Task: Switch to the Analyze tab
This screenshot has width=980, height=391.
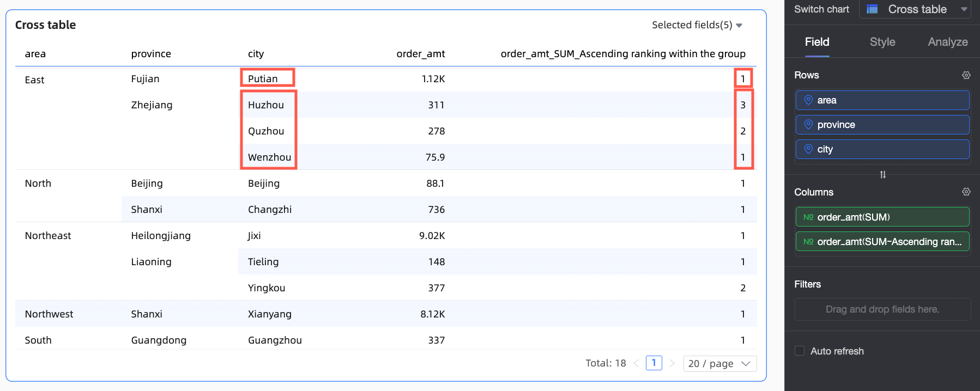Action: click(x=947, y=42)
